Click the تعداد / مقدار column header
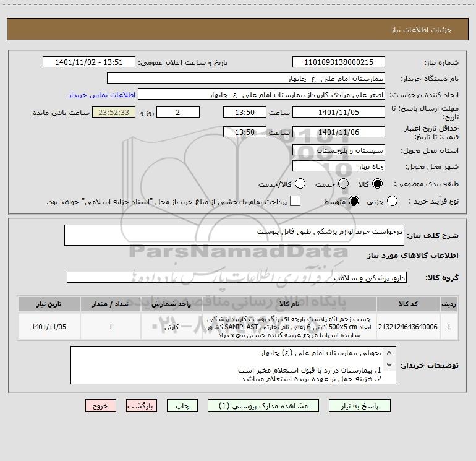This screenshot has width=476, height=461. tap(111, 304)
